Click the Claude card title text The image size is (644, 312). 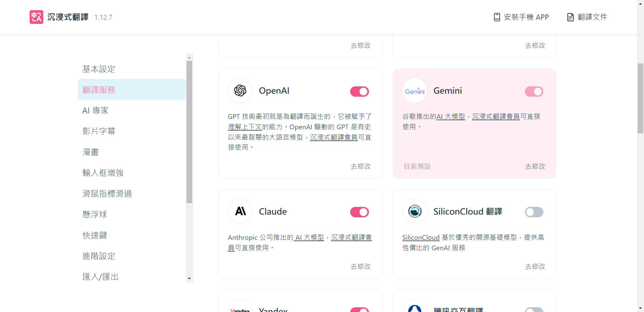coord(273,212)
